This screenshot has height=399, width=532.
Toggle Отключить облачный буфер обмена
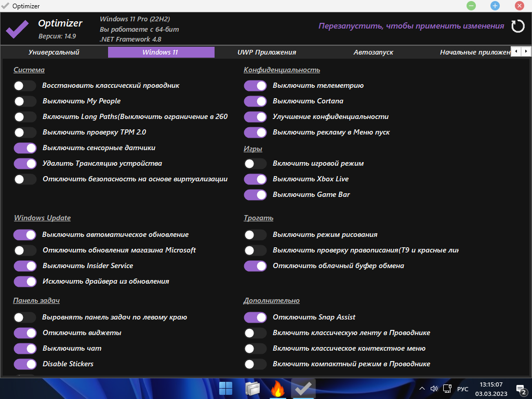(x=255, y=266)
